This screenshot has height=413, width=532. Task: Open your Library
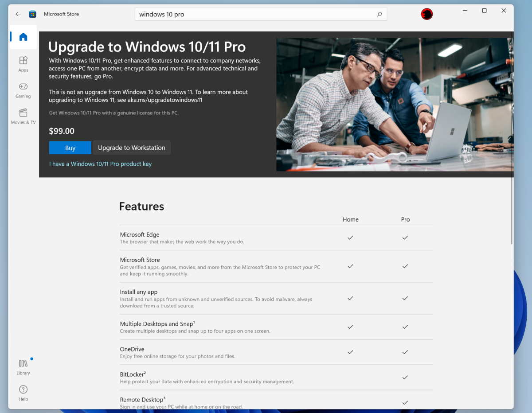[23, 366]
